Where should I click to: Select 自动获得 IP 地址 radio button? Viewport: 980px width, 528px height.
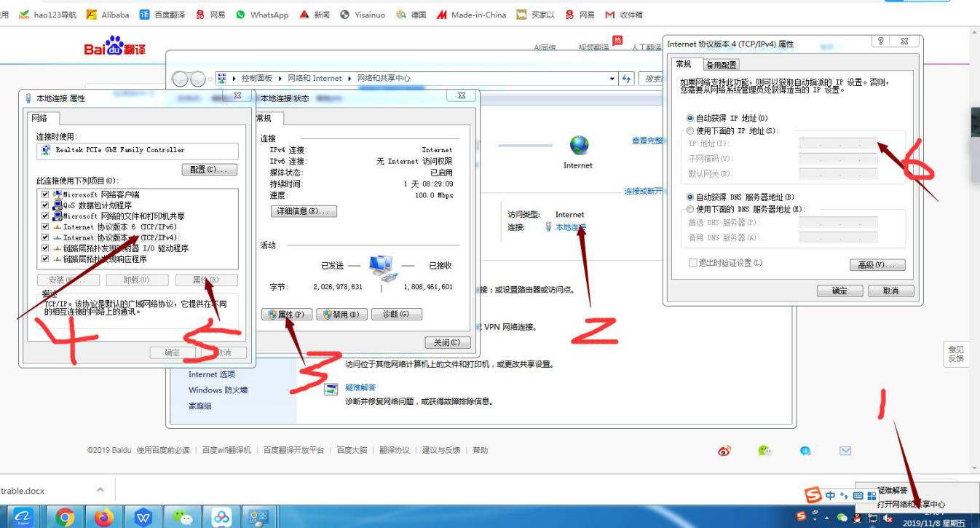(690, 118)
